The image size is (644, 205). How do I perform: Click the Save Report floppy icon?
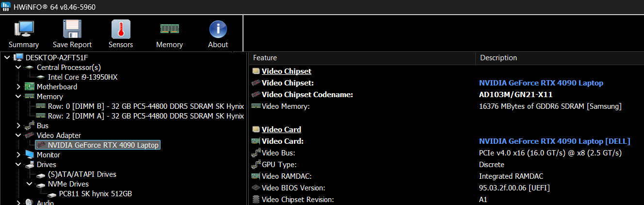point(72,29)
